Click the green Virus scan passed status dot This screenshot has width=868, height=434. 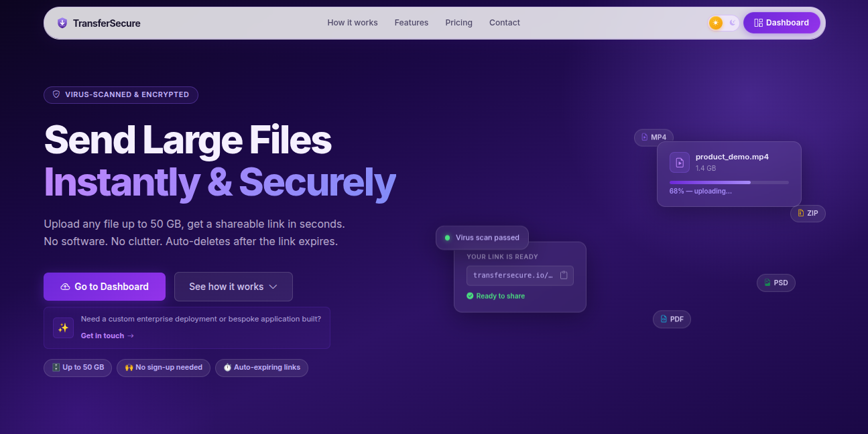[x=446, y=238]
